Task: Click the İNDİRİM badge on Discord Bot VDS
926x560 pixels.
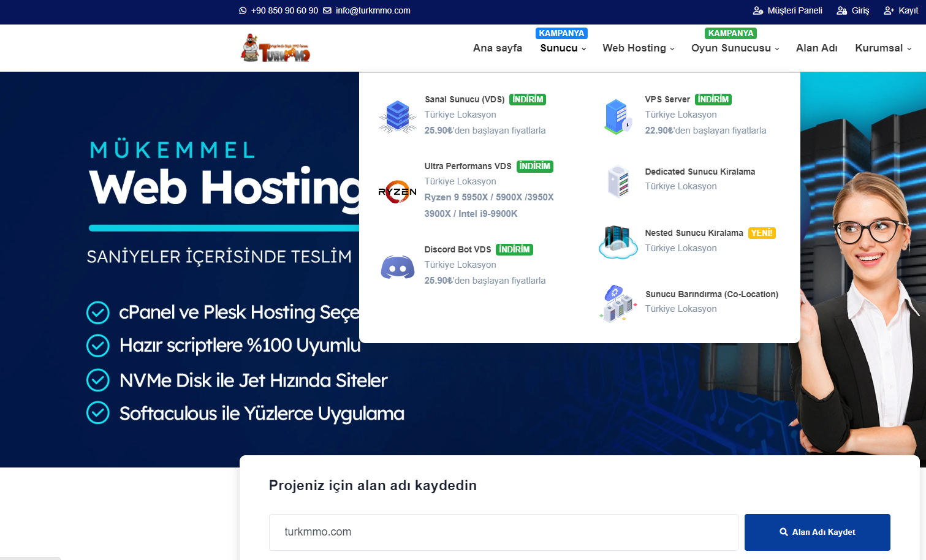Action: pos(514,249)
